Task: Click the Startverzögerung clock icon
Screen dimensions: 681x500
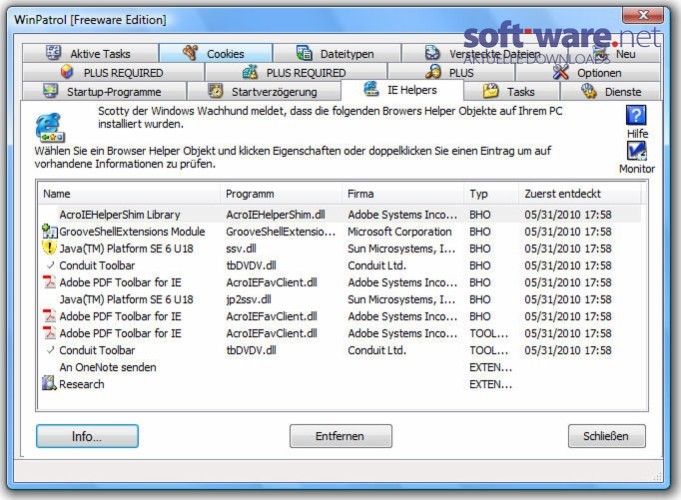Action: tap(215, 91)
